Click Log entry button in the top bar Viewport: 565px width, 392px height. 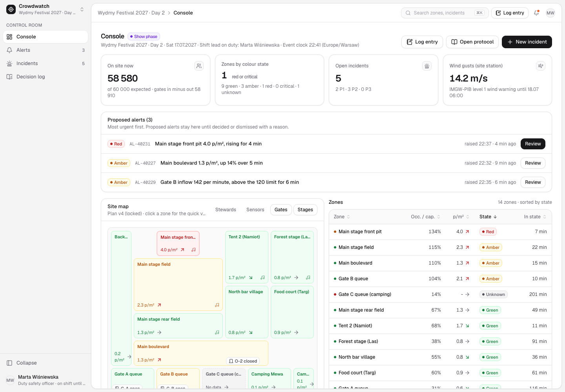pyautogui.click(x=510, y=13)
